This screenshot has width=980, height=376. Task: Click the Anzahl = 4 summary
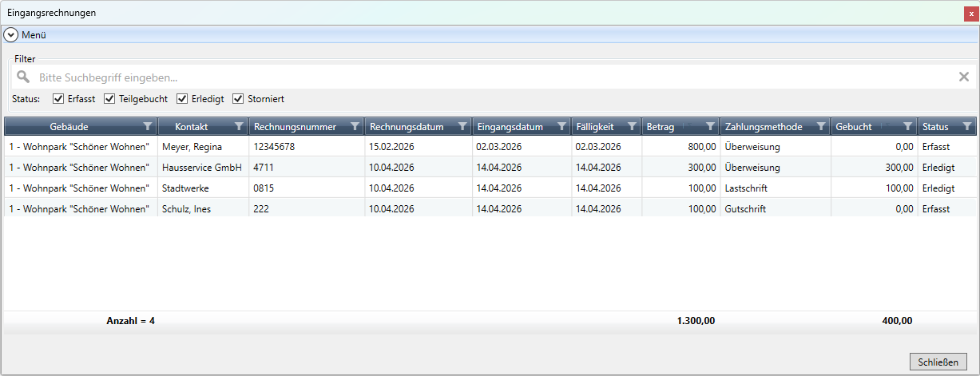click(x=130, y=321)
